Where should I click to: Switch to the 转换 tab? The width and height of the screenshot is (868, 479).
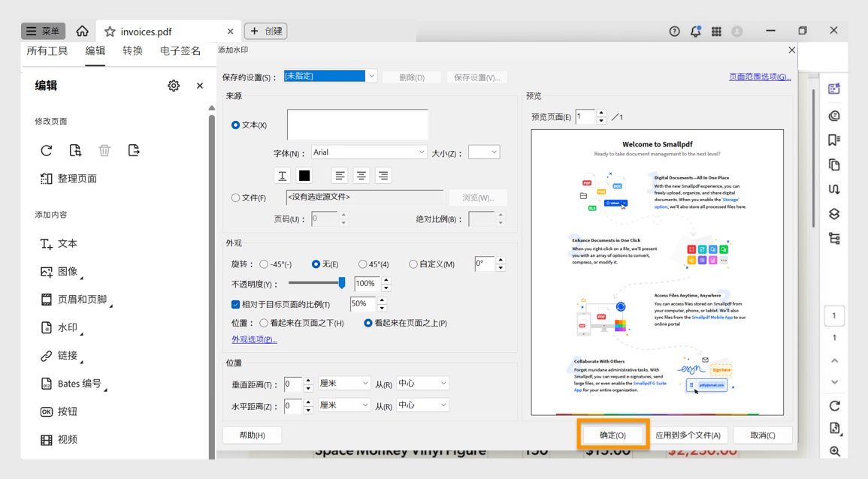click(132, 50)
